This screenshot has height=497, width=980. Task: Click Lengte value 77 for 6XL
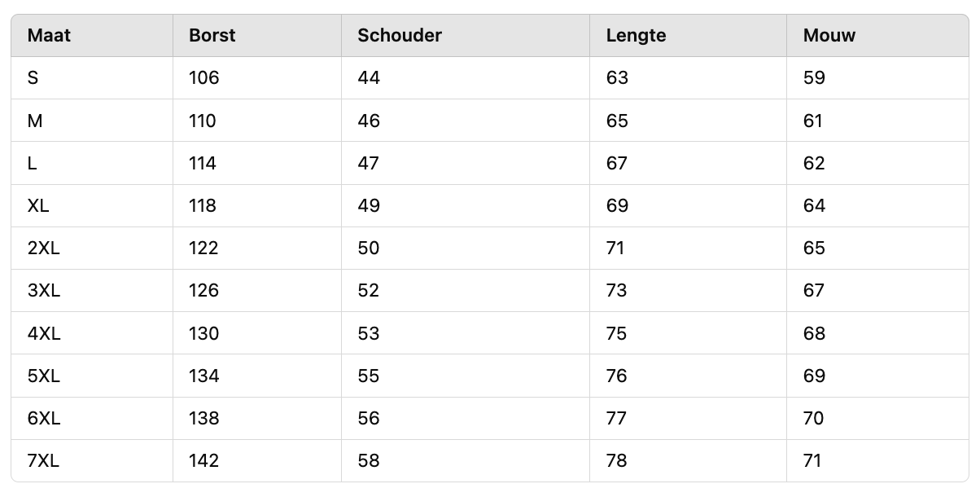617,419
